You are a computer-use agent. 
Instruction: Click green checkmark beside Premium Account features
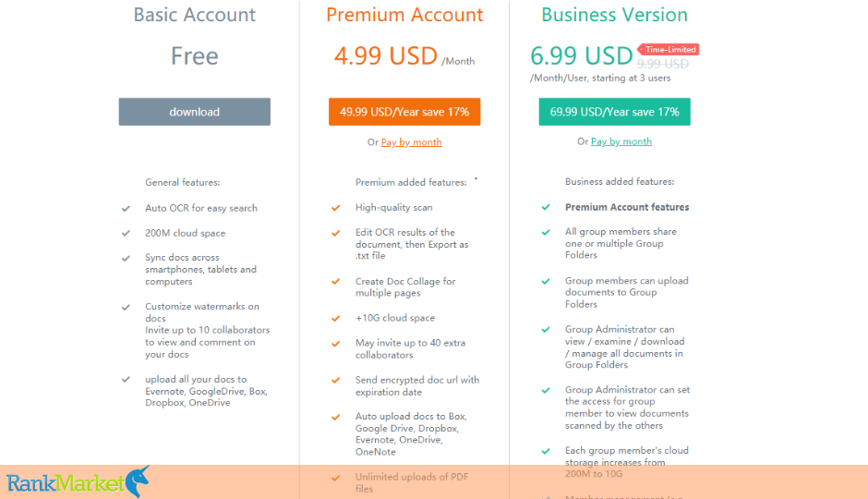(546, 207)
